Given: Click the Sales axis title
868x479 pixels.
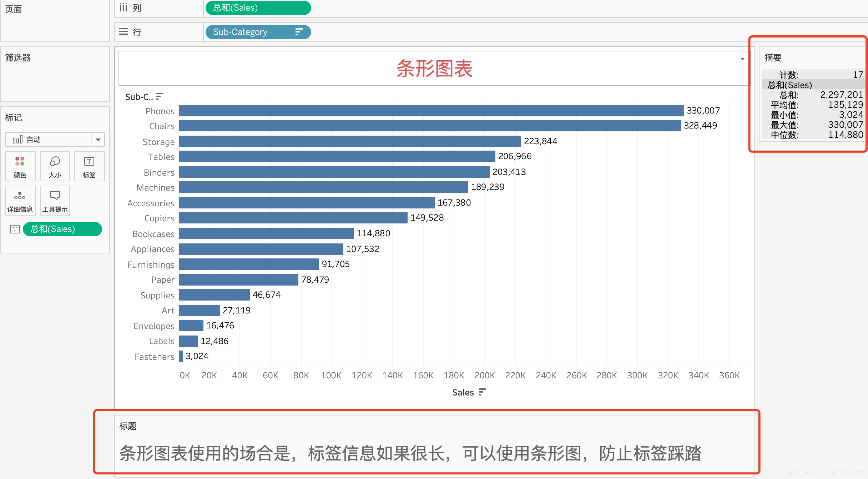Looking at the screenshot, I should (463, 392).
